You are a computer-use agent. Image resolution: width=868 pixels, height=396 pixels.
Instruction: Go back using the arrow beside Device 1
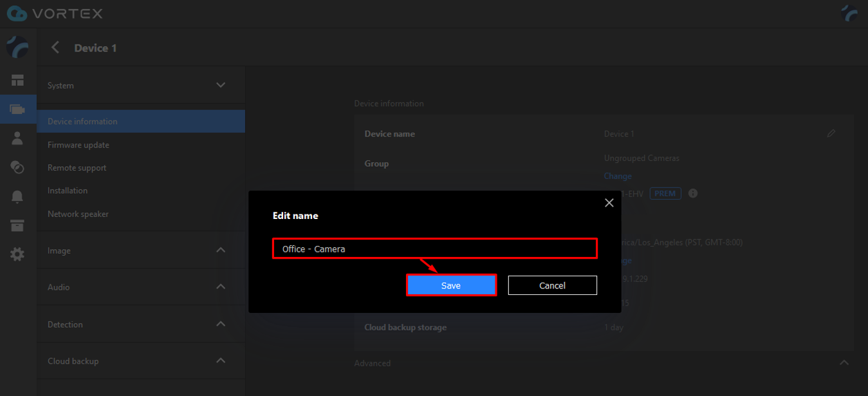tap(55, 48)
